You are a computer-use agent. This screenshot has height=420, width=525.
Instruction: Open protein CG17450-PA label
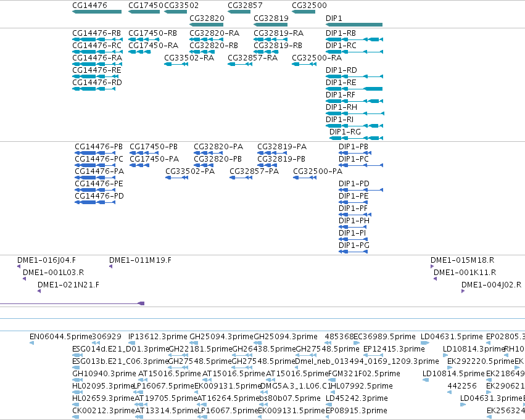[x=154, y=159]
